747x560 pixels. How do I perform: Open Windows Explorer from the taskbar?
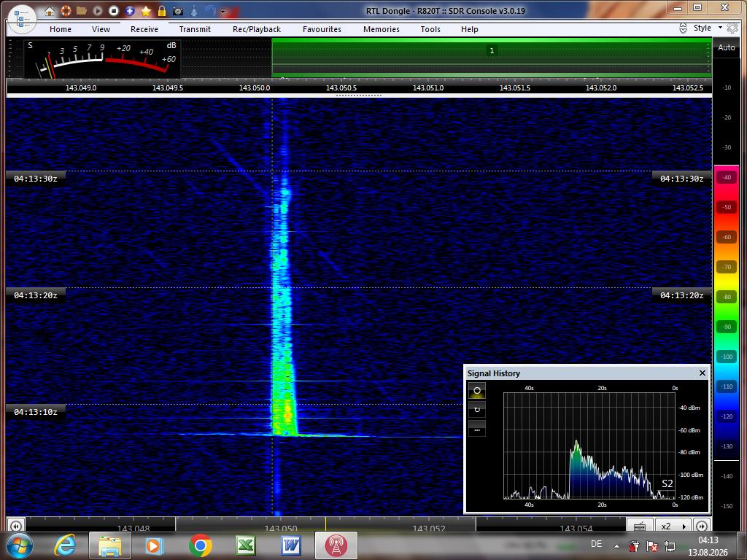point(109,545)
